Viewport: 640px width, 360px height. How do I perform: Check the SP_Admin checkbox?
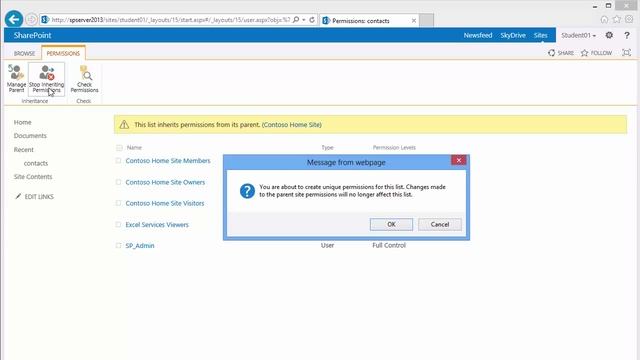pyautogui.click(x=118, y=246)
